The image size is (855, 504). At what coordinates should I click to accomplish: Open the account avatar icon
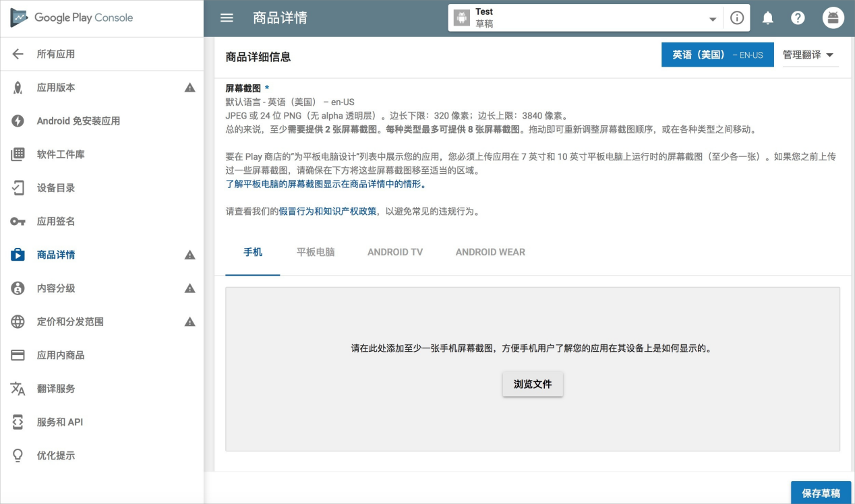click(x=833, y=18)
